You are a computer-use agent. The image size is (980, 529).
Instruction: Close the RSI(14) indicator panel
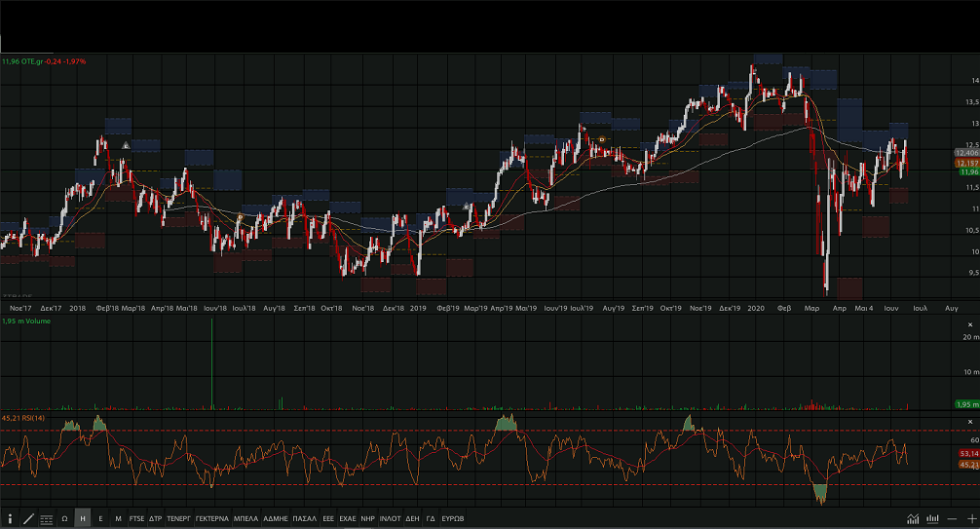pyautogui.click(x=969, y=420)
